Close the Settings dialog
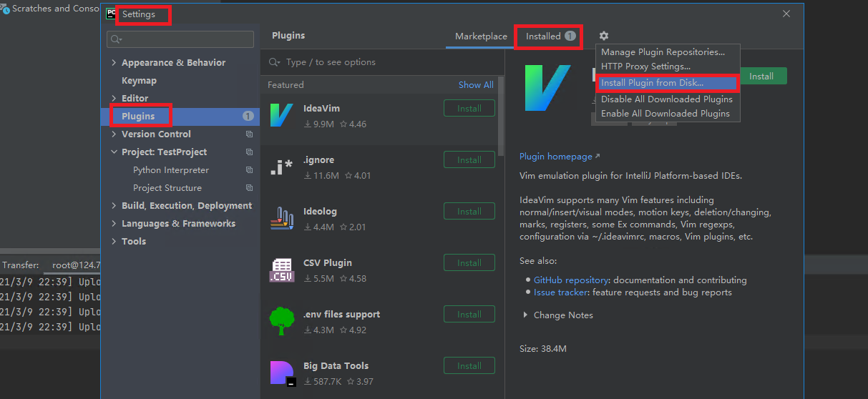Screen dimensions: 868x399 click(786, 14)
